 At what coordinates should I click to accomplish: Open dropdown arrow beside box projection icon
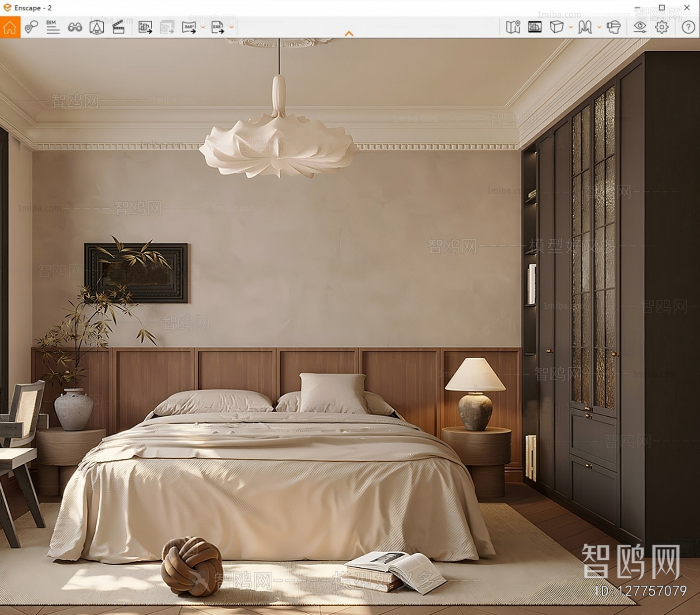click(571, 27)
